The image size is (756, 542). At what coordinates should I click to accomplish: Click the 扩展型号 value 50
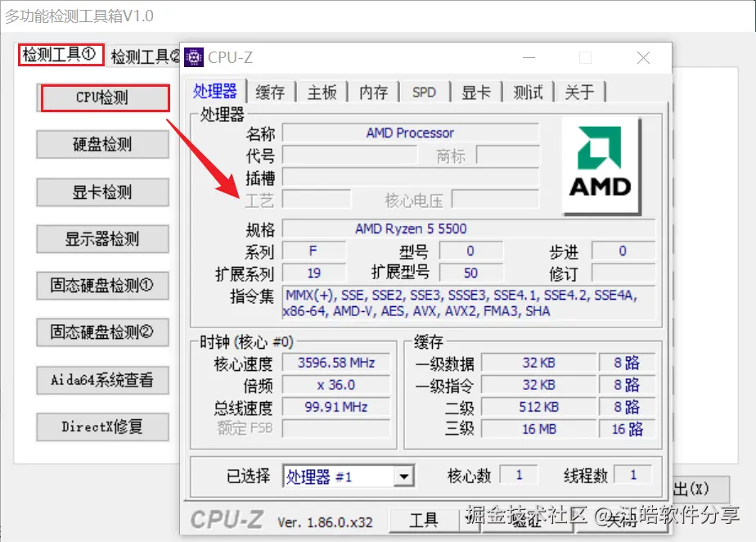click(470, 273)
